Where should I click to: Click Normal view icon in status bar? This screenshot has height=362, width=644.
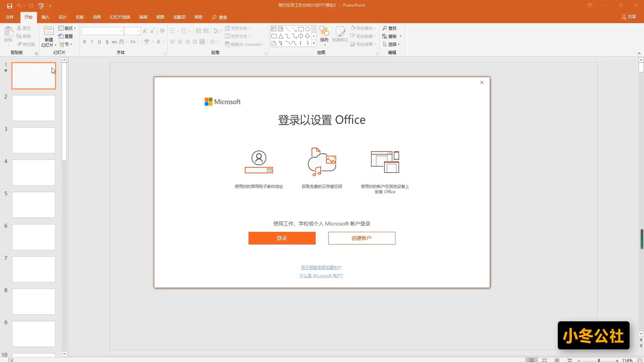pyautogui.click(x=532, y=360)
